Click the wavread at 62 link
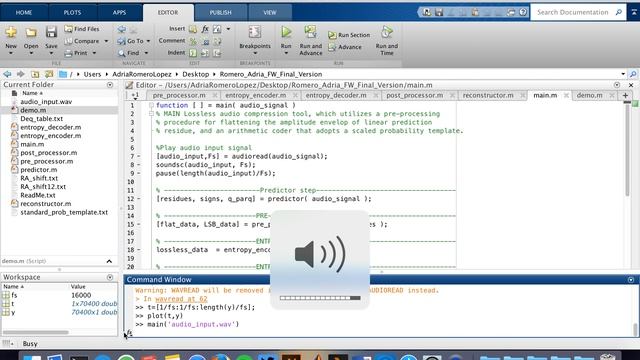Image resolution: width=640 pixels, height=360 pixels. click(x=181, y=299)
